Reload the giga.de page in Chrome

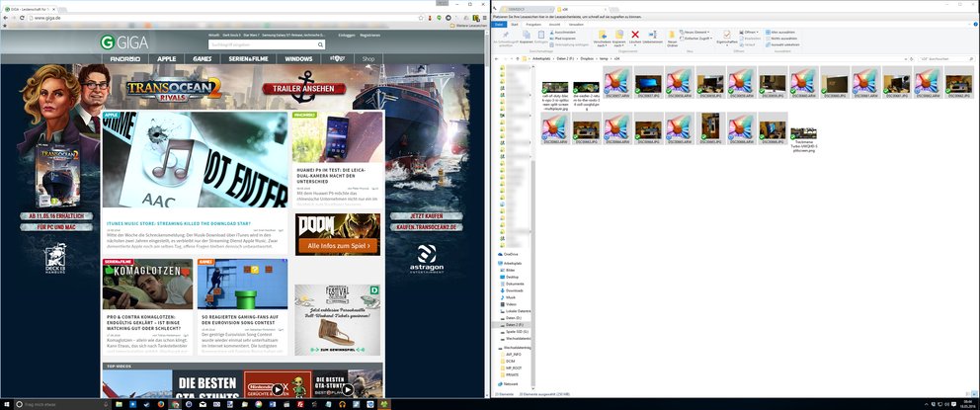pyautogui.click(x=22, y=18)
